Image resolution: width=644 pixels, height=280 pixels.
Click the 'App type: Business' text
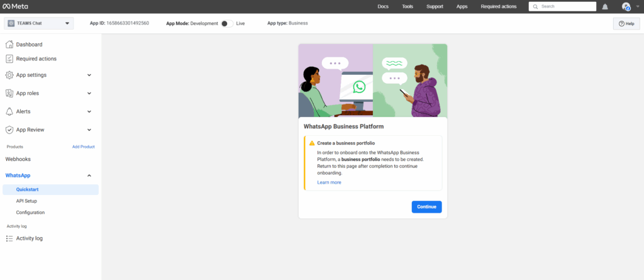coord(287,23)
